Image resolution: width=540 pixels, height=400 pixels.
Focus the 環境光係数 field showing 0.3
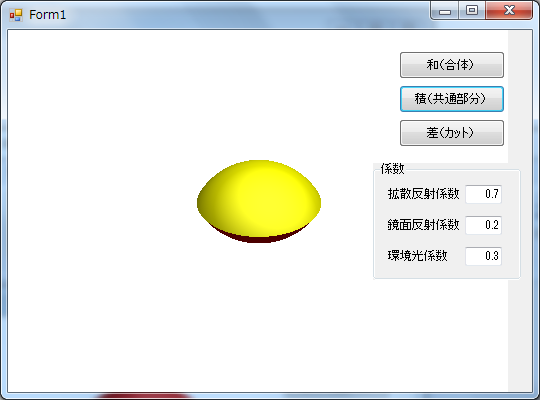pyautogui.click(x=484, y=256)
